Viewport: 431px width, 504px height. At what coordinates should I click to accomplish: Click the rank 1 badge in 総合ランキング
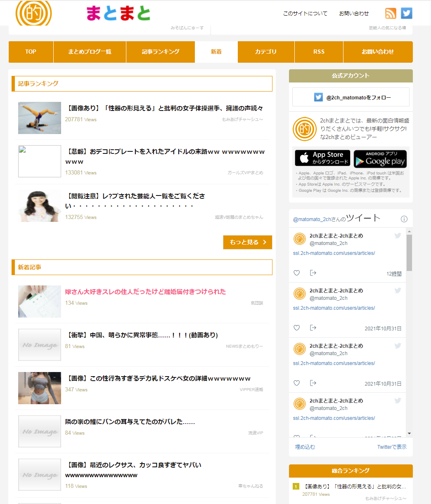[x=296, y=487]
